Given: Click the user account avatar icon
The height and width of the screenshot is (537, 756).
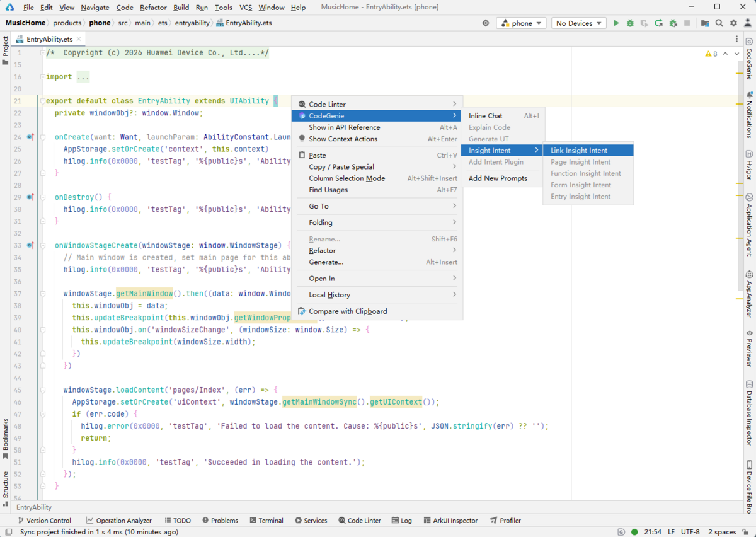Looking at the screenshot, I should point(747,23).
